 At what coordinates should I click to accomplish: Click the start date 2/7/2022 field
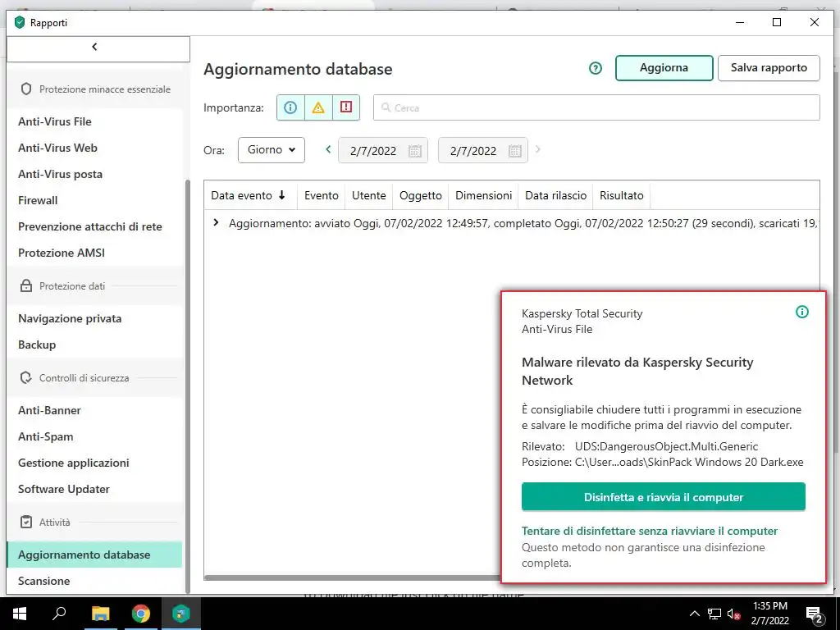pyautogui.click(x=383, y=151)
